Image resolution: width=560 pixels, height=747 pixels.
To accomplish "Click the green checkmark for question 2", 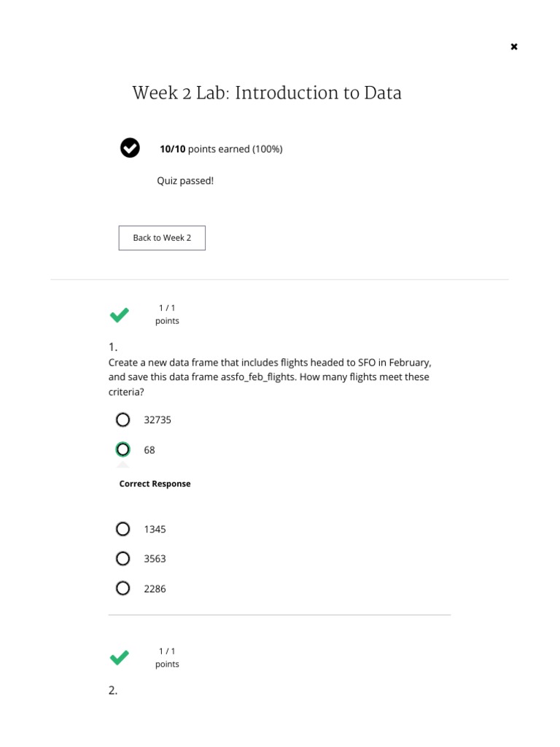I will 120,657.
